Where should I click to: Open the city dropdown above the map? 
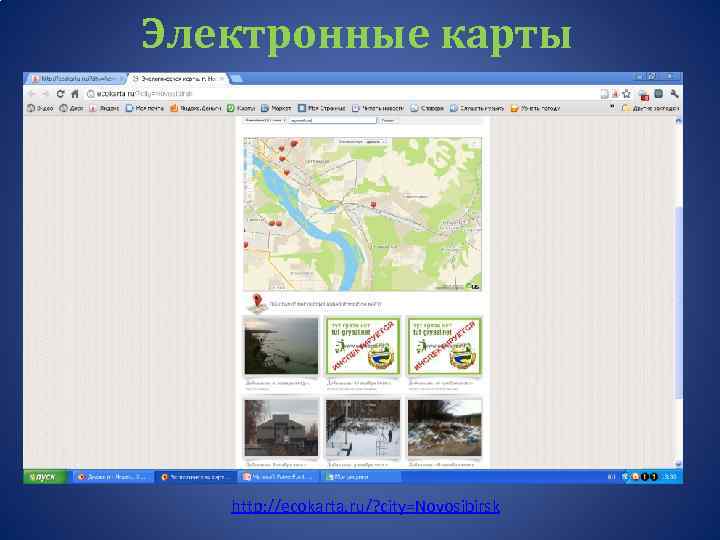(x=264, y=120)
